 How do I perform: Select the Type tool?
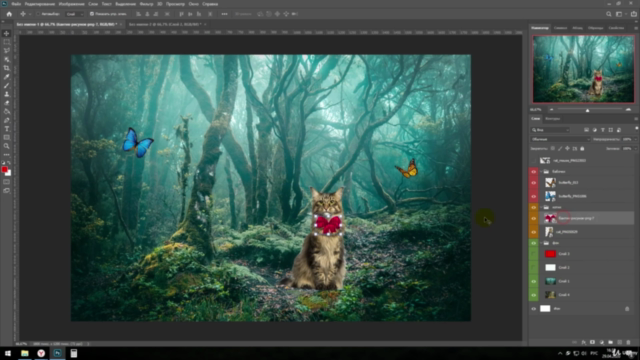click(7, 129)
